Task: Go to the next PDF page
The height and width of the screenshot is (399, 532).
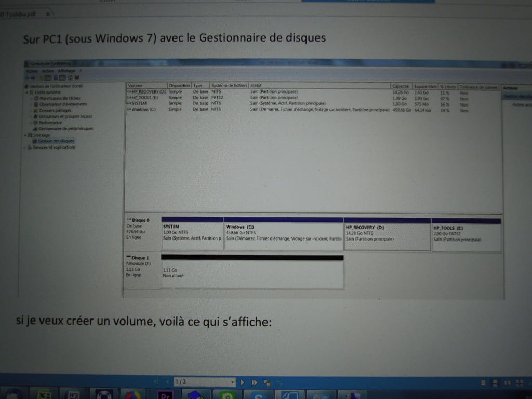Action: click(243, 382)
